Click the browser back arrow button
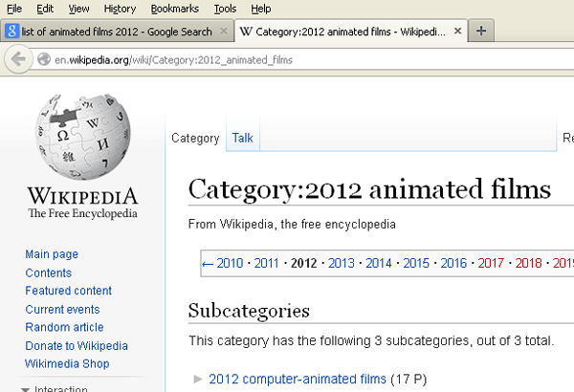Viewport: 574px width, 392px height. [x=17, y=59]
